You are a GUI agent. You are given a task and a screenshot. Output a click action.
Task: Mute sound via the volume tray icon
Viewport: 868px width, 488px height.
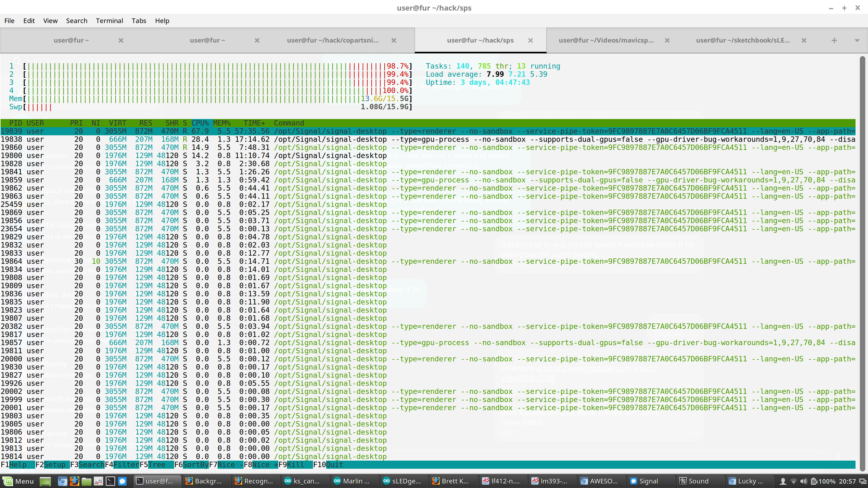coord(804,481)
